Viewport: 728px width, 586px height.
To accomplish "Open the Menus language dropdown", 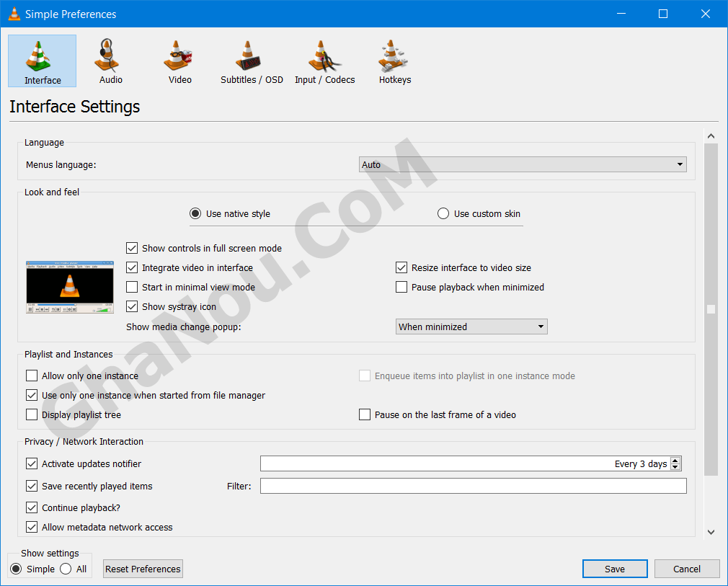I will click(523, 164).
